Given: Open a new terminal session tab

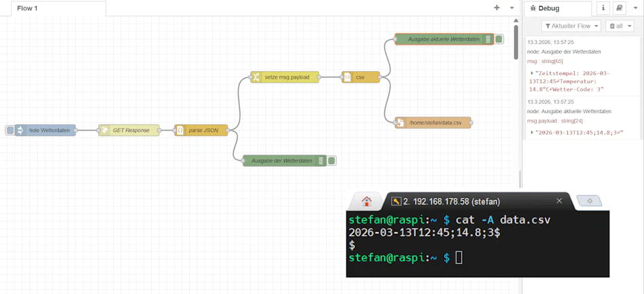Looking at the screenshot, I should tap(589, 201).
